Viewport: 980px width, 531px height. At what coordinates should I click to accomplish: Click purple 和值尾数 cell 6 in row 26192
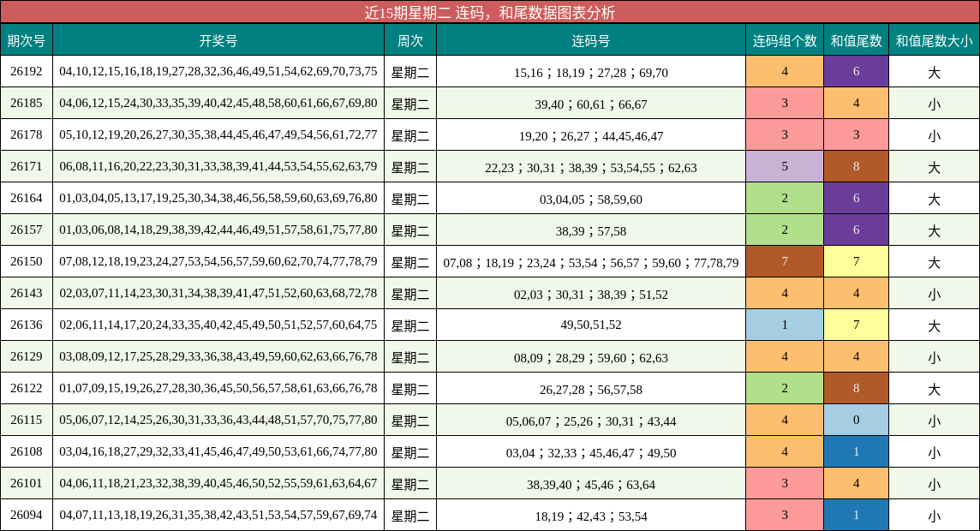[x=856, y=71]
